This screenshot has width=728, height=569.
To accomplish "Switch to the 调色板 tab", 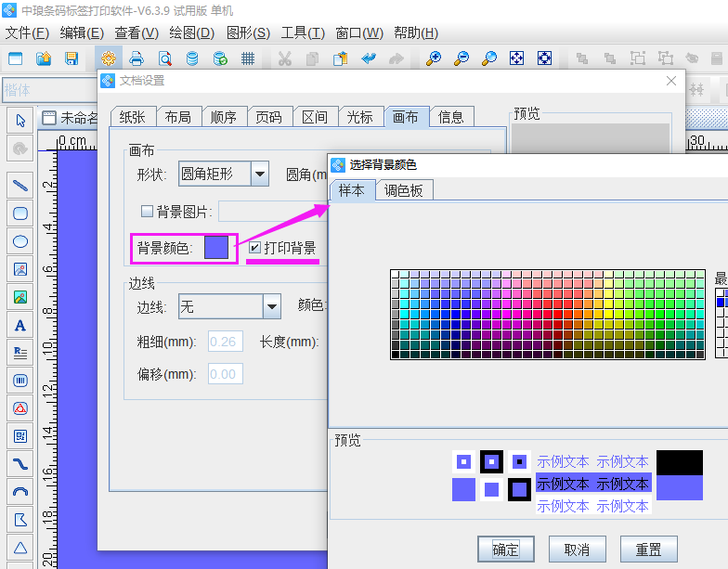I will (x=404, y=190).
